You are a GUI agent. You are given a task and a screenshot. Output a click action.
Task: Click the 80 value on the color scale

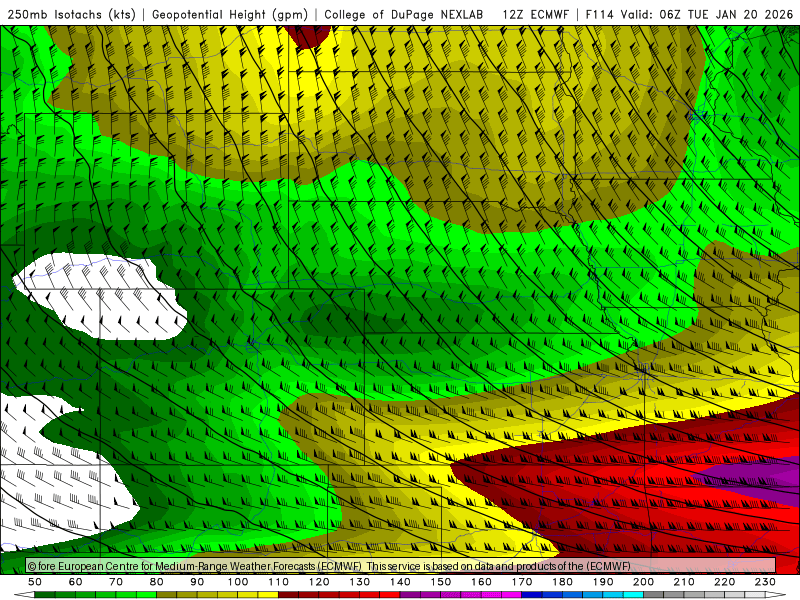157,582
